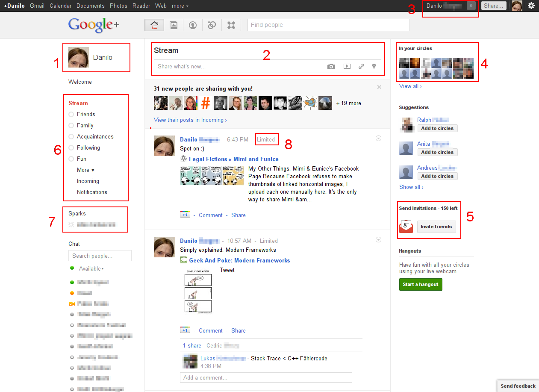The height and width of the screenshot is (392, 539).
Task: Open Photos in top bar
Action: 118,6
